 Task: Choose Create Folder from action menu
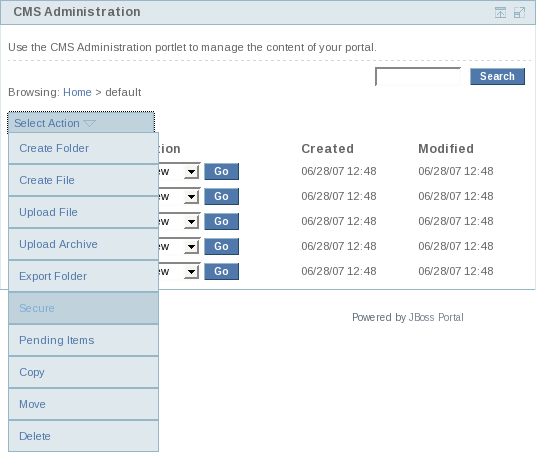83,148
